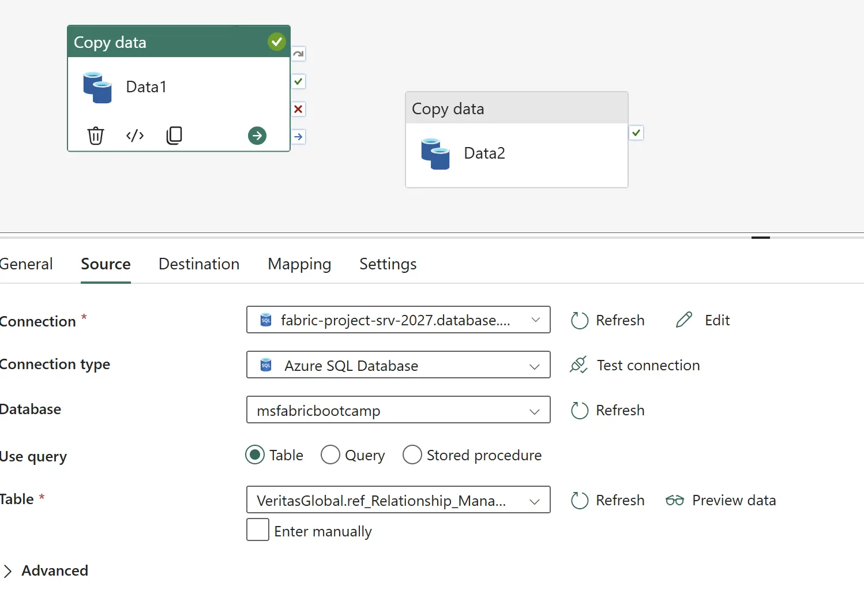Switch to the Source tab
Screen dimensions: 864x616
[106, 264]
